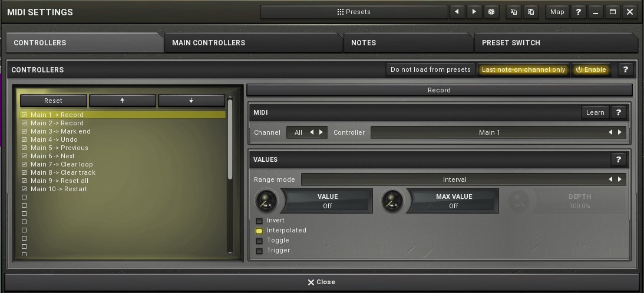Click the Reset button
This screenshot has width=644, height=293.
pyautogui.click(x=54, y=101)
